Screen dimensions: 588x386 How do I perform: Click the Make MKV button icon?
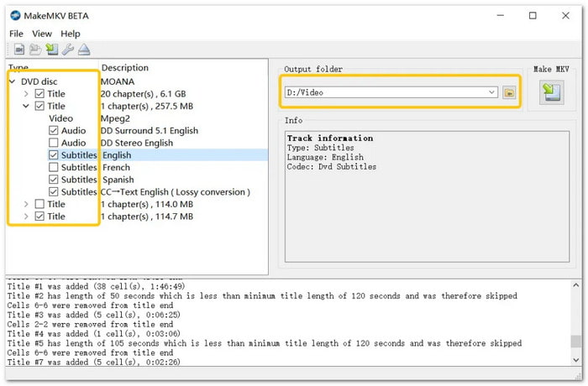552,92
